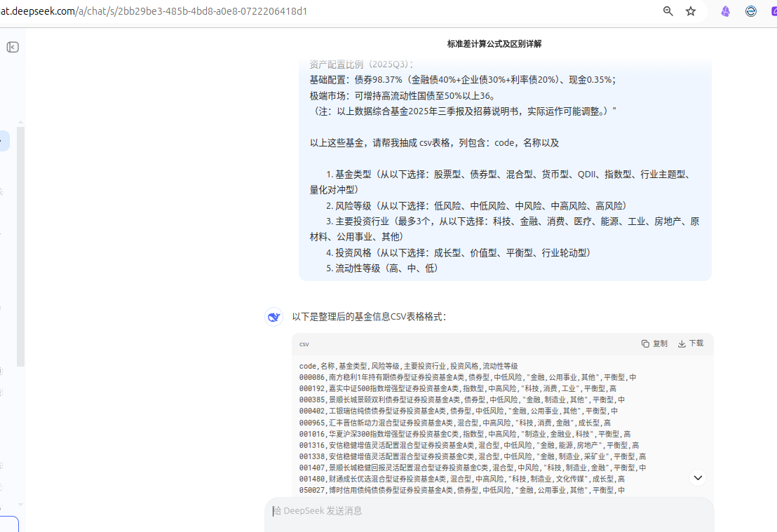The height and width of the screenshot is (532, 777).
Task: Click the URL in the address bar
Action: point(154,11)
